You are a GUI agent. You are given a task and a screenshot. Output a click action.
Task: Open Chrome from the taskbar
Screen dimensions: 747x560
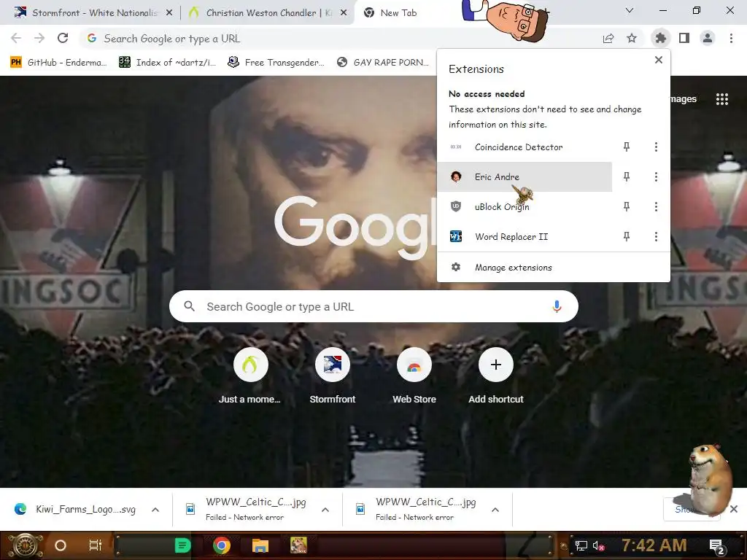(x=222, y=545)
